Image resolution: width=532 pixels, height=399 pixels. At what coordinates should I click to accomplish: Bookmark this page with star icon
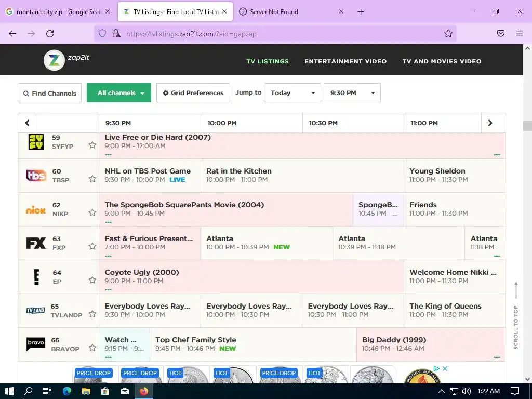click(x=448, y=33)
